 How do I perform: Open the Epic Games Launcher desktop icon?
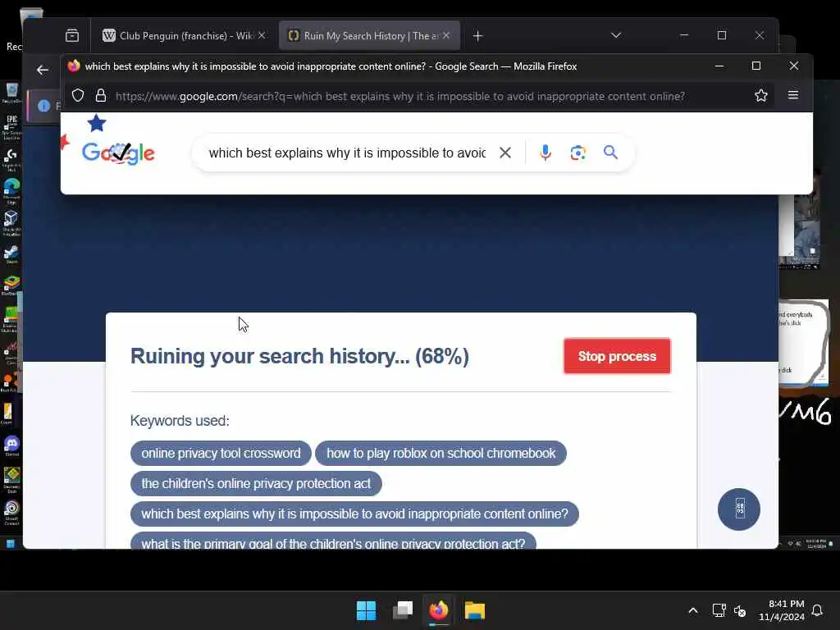click(11, 127)
